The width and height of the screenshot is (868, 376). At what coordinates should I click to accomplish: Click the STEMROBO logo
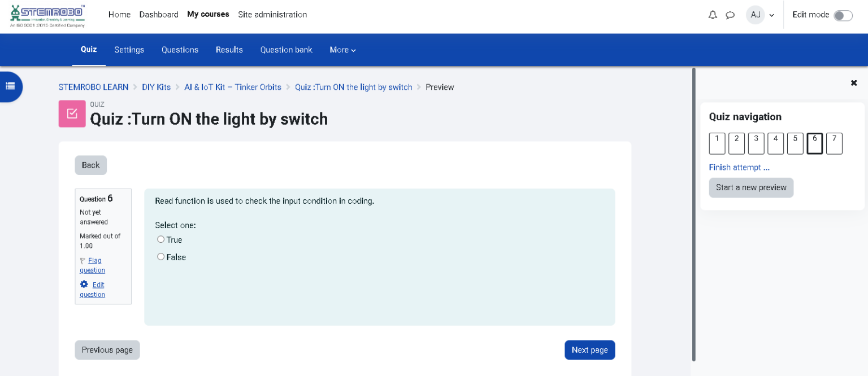tap(47, 15)
